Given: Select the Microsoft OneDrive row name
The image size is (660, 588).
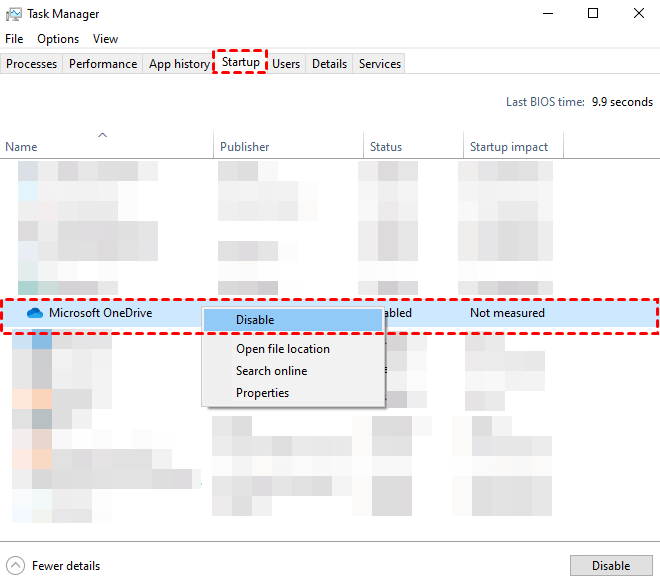Looking at the screenshot, I should click(101, 313).
